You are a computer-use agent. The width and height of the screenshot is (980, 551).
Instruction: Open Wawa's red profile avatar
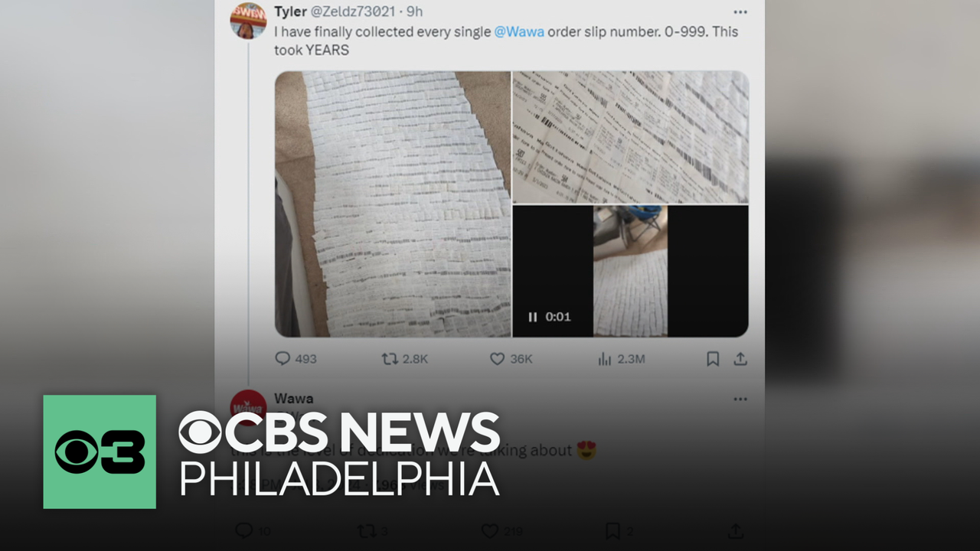coord(248,407)
